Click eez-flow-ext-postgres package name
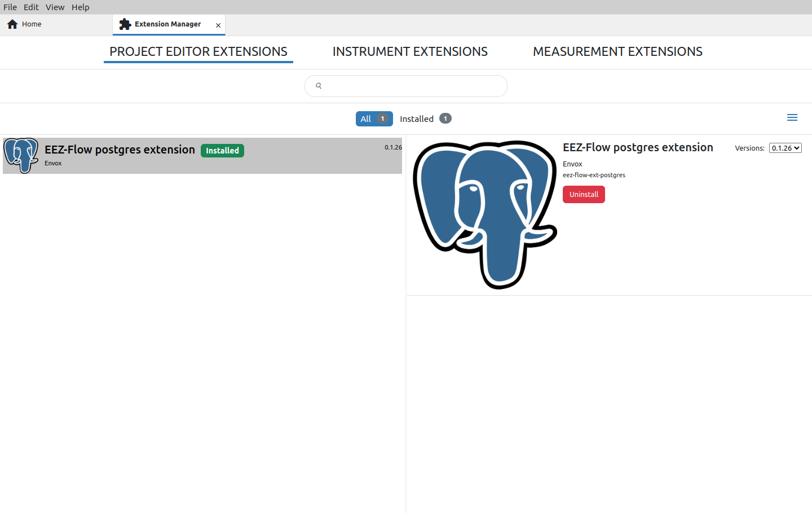Image resolution: width=812 pixels, height=513 pixels. 594,175
